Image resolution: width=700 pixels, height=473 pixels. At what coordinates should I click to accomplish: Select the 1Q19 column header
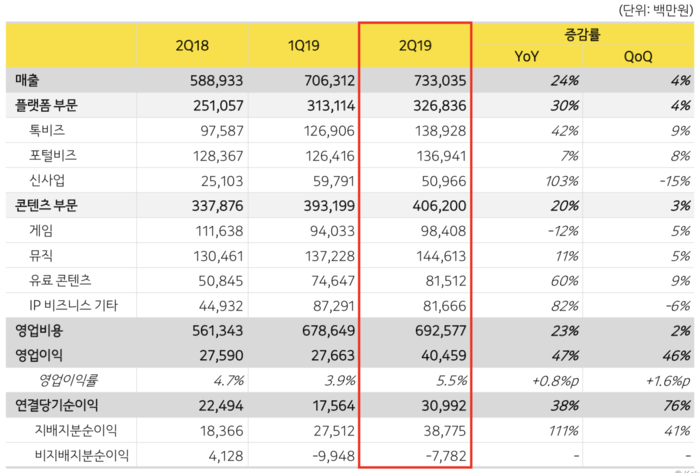click(x=303, y=46)
